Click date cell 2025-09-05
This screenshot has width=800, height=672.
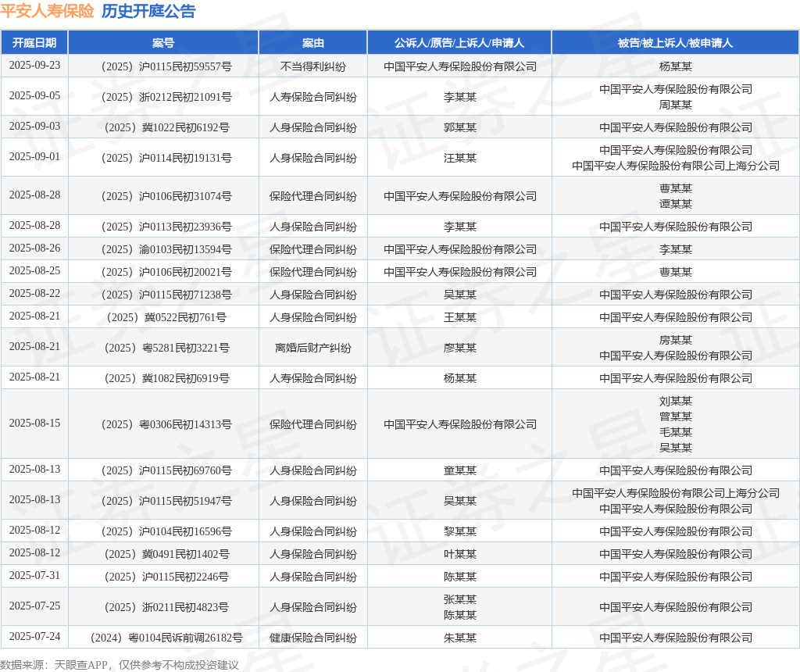click(x=34, y=96)
